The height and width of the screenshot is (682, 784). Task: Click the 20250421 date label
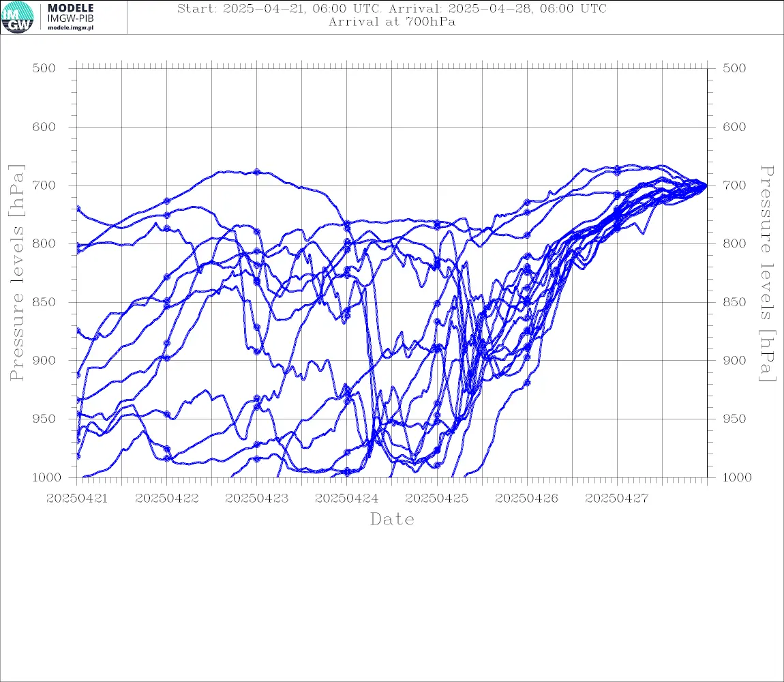tap(76, 499)
